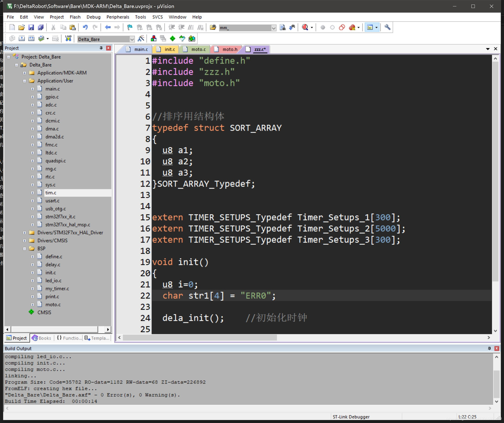Paste from clipboard using the Paste icon
The image size is (504, 423).
pyautogui.click(x=73, y=27)
